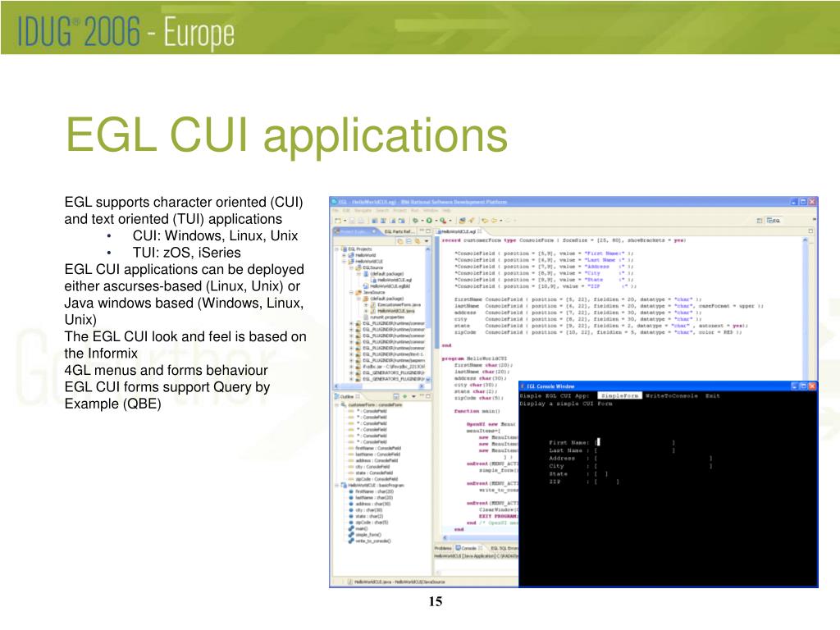The width and height of the screenshot is (840, 630).
Task: Click the Open Perspective icon
Action: click(759, 220)
